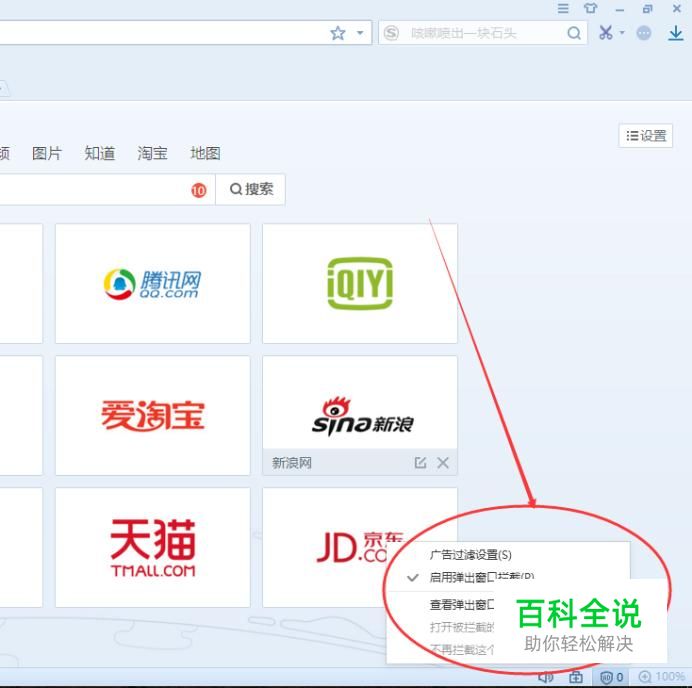This screenshot has height=688, width=692.
Task: Open the scissors screenshot tool
Action: [606, 33]
